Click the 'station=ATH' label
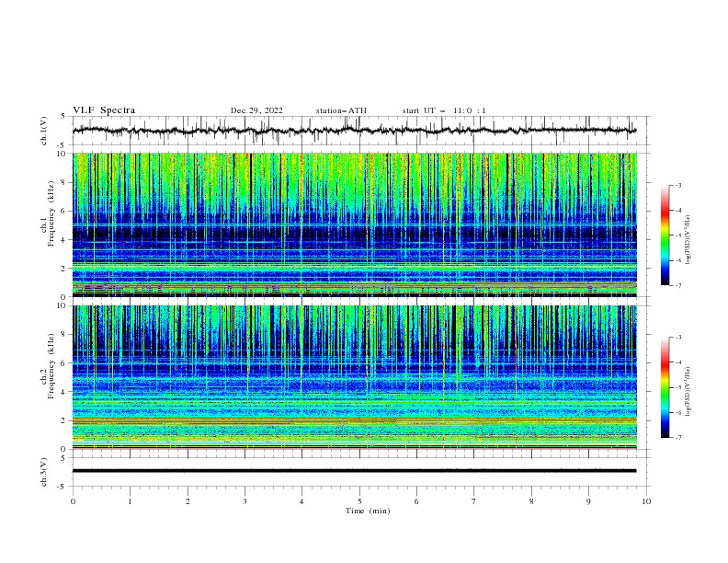The image size is (728, 563). pyautogui.click(x=341, y=110)
